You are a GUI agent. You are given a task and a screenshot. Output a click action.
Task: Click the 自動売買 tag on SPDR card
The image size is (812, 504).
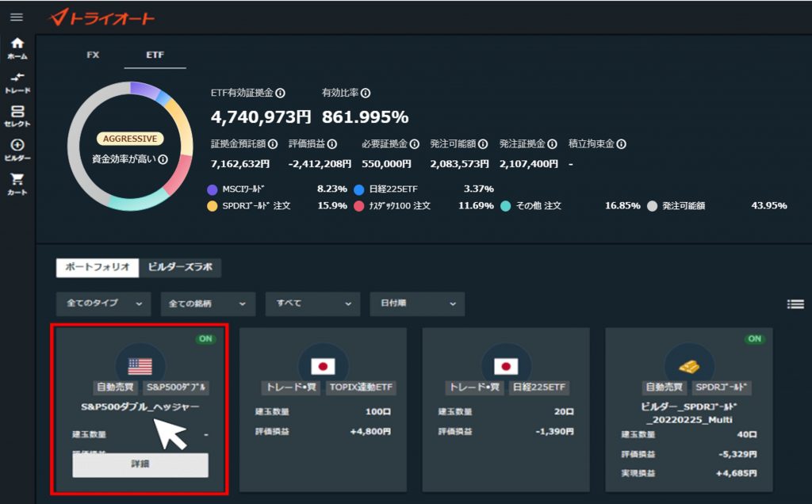click(x=664, y=388)
